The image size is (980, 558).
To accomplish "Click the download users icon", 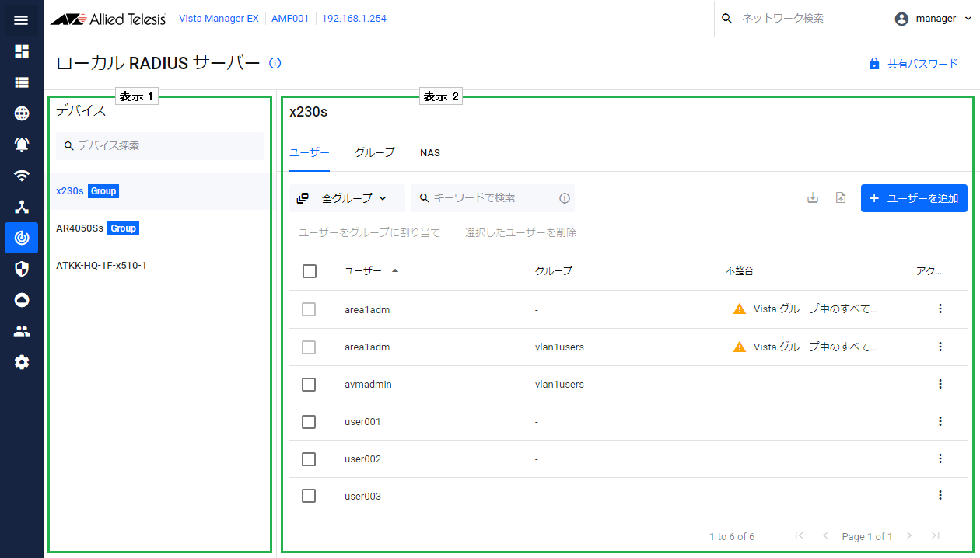I will pyautogui.click(x=813, y=198).
